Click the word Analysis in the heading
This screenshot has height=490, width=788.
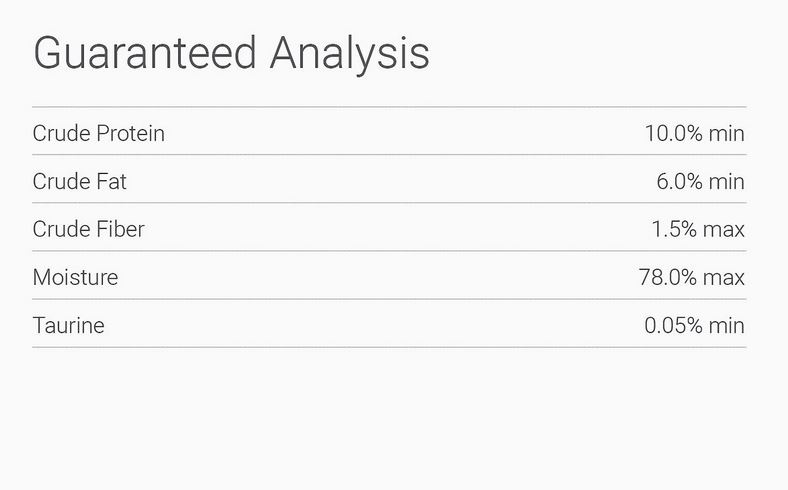click(349, 53)
